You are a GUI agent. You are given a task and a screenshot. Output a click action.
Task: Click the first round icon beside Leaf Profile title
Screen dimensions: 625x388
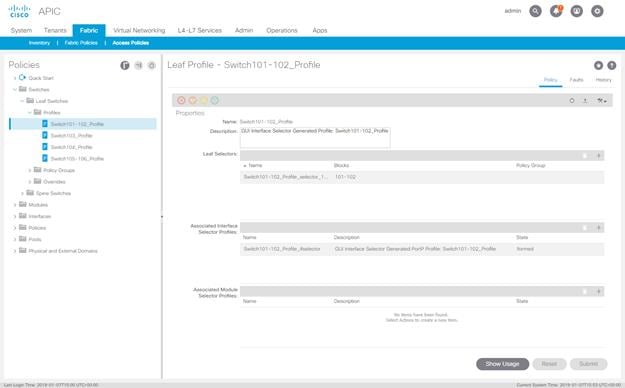[x=598, y=65]
